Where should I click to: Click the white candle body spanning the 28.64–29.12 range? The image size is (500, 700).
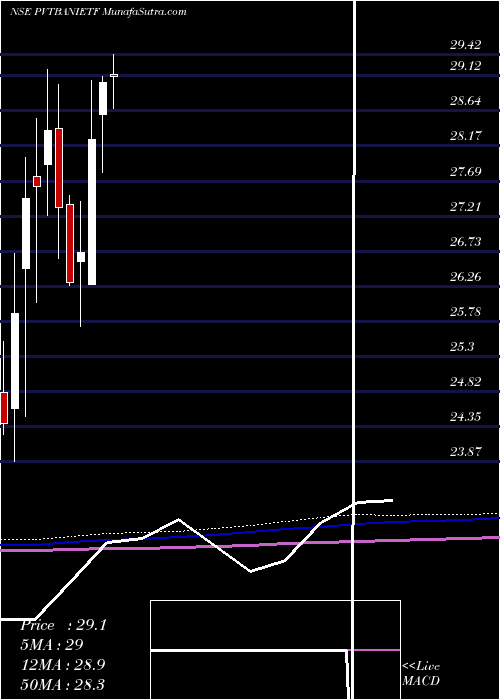pyautogui.click(x=103, y=98)
